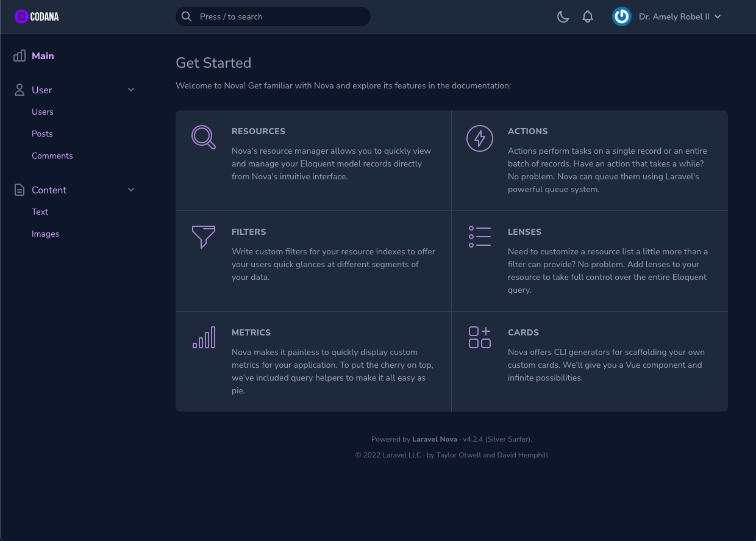This screenshot has width=756, height=541.
Task: Toggle dark mode with moon icon
Action: tap(563, 17)
